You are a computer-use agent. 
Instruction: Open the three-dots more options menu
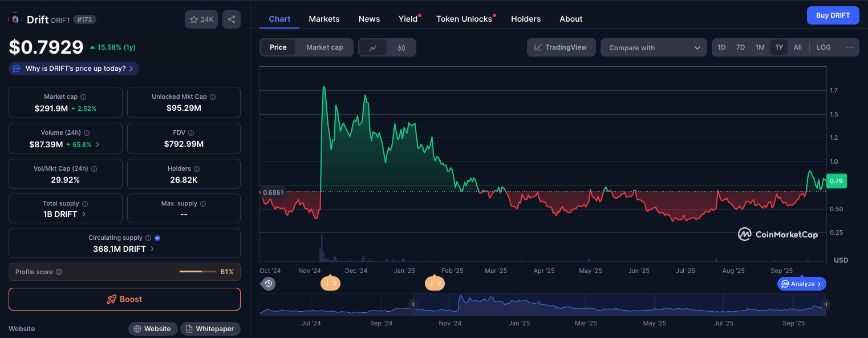tap(850, 47)
